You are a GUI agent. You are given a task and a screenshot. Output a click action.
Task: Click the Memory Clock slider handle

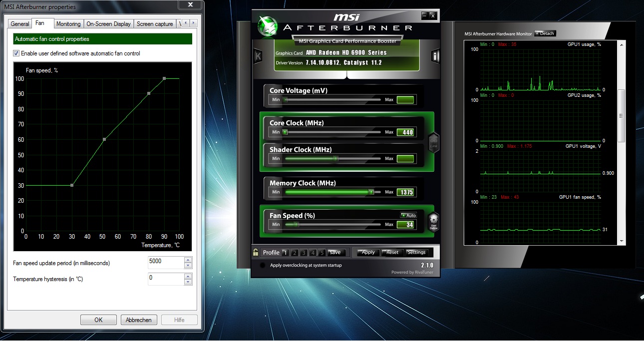[x=371, y=192]
